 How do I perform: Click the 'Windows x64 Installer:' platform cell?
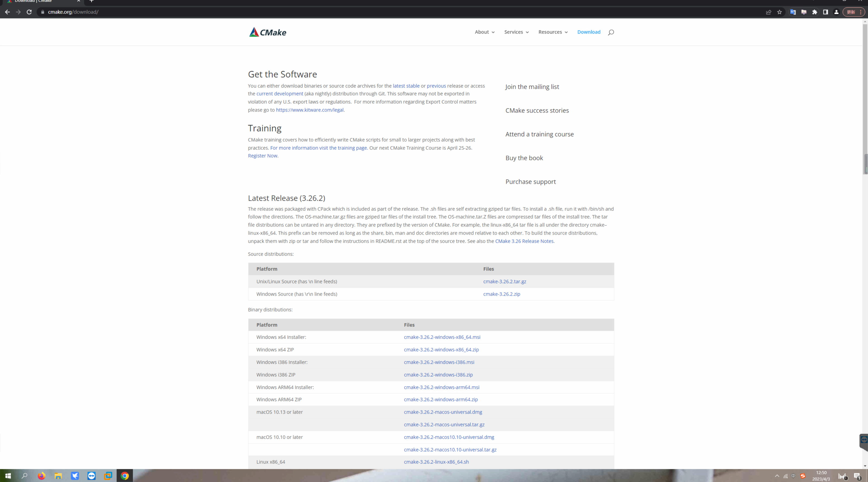pyautogui.click(x=281, y=337)
